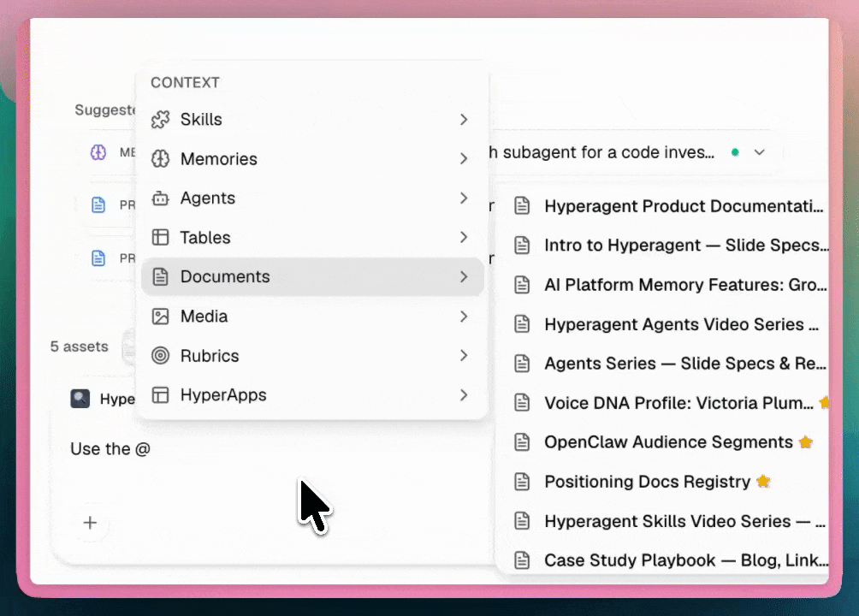
Task: Click the Hyperagent avatar icon above prompt
Action: click(x=80, y=399)
